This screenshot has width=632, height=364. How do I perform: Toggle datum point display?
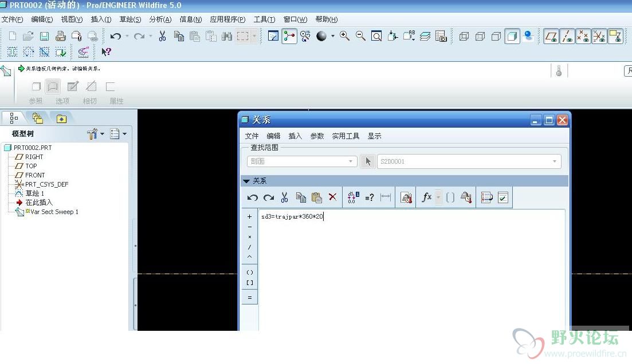[x=583, y=36]
